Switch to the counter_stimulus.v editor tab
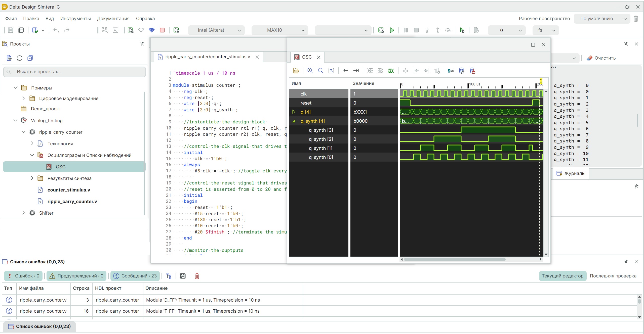This screenshot has width=644, height=334. point(208,57)
